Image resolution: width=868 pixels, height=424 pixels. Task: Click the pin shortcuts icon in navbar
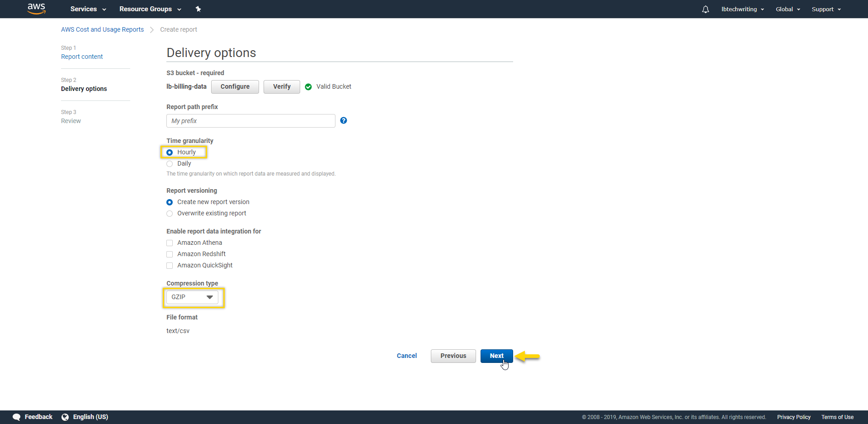click(198, 9)
